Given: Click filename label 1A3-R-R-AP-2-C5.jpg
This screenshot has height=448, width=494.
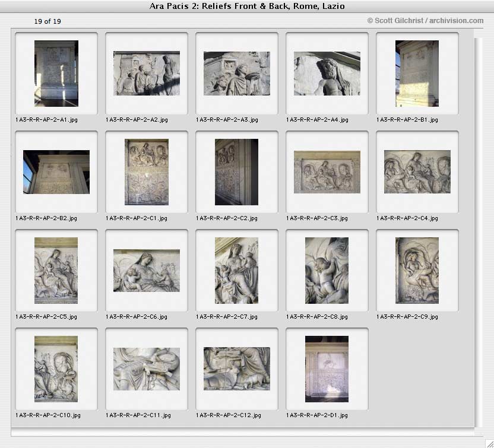Looking at the screenshot, I should [x=46, y=317].
